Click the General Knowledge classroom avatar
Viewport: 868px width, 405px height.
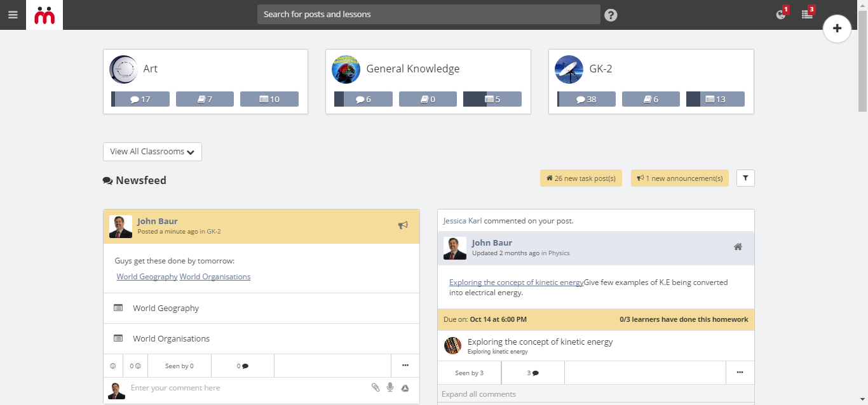[x=346, y=69]
